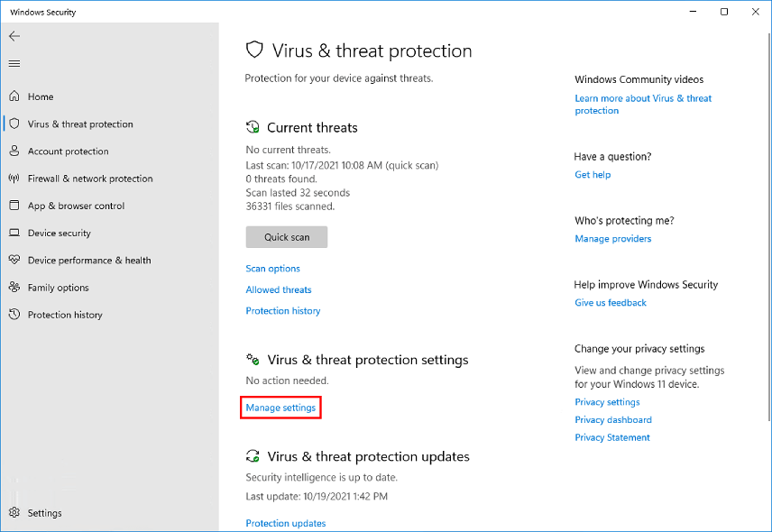Click the Device security laptop icon

click(x=14, y=233)
